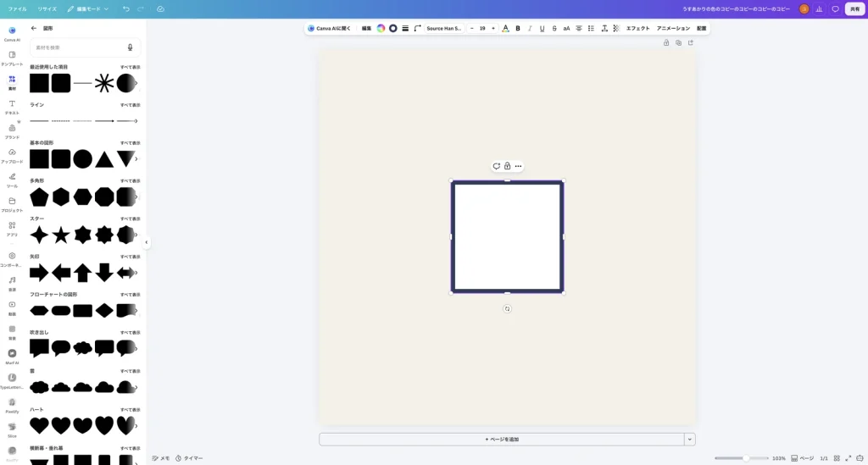Open the ツール (Tools) sidebar panel
This screenshot has width=868, height=465.
pos(12,180)
